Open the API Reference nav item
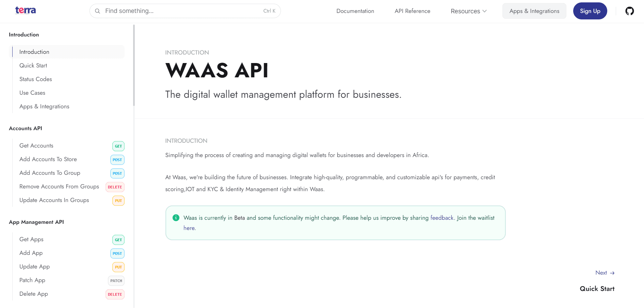644x308 pixels. (412, 11)
